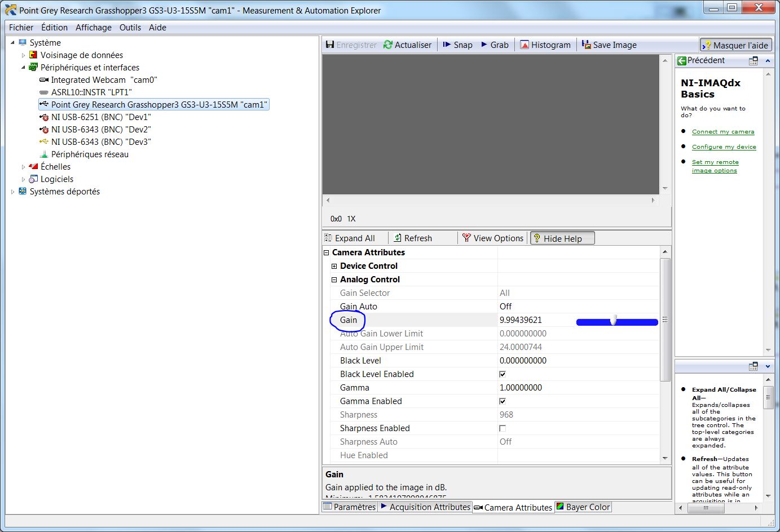
Task: Click the Masquer l'aide button
Action: pyautogui.click(x=736, y=45)
